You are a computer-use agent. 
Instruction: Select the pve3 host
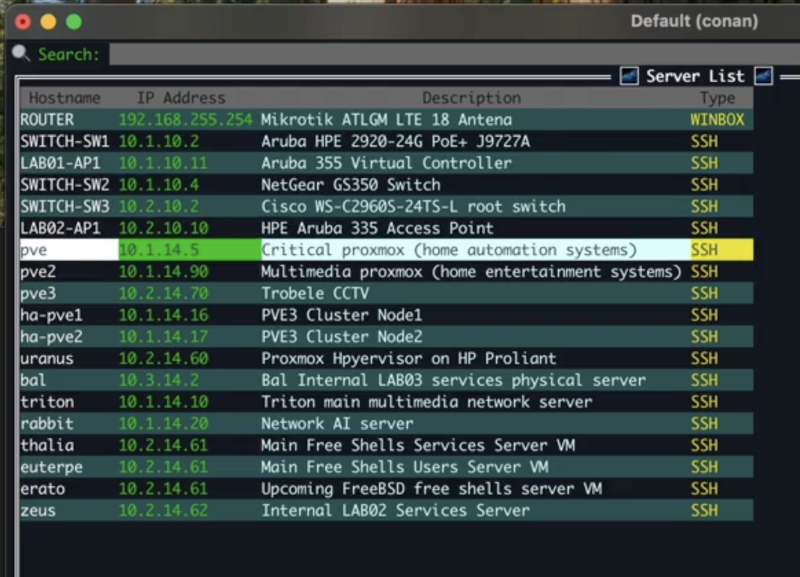tap(38, 293)
